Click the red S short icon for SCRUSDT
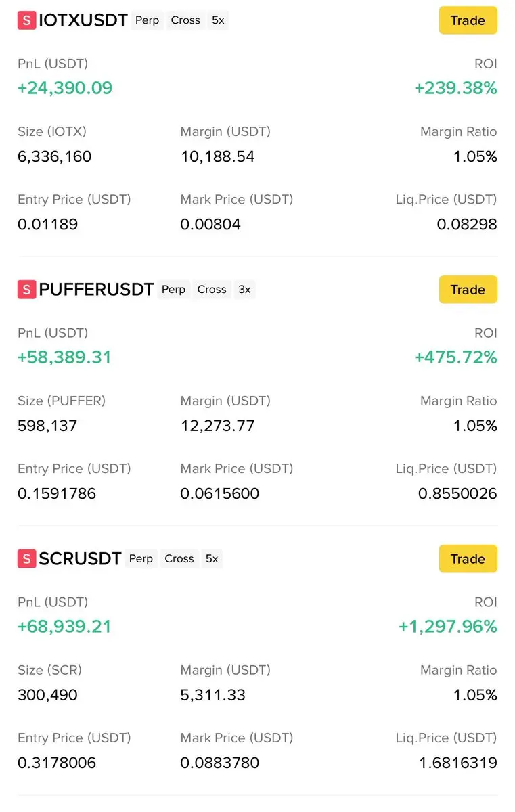 26,559
